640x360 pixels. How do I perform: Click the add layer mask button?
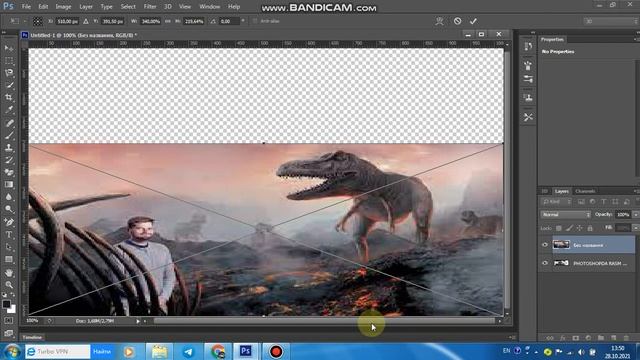(x=576, y=338)
